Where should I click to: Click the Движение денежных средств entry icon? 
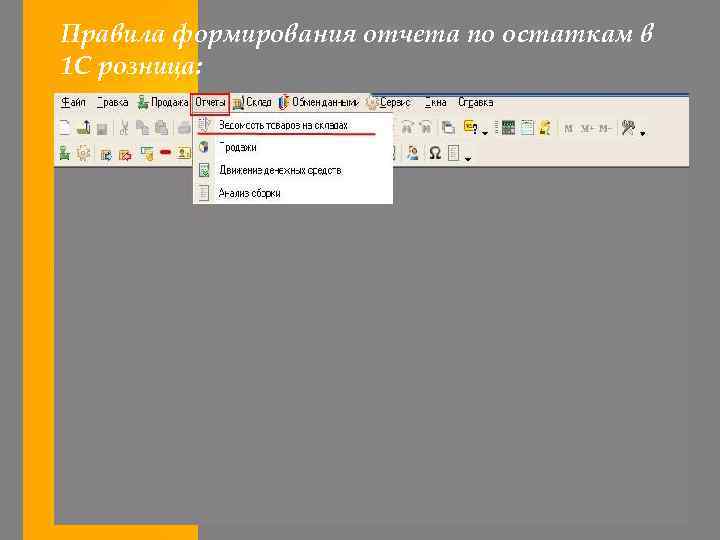pyautogui.click(x=204, y=170)
